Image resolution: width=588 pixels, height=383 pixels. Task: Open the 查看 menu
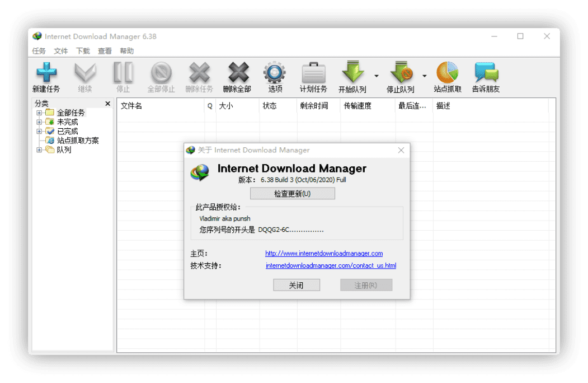click(105, 51)
